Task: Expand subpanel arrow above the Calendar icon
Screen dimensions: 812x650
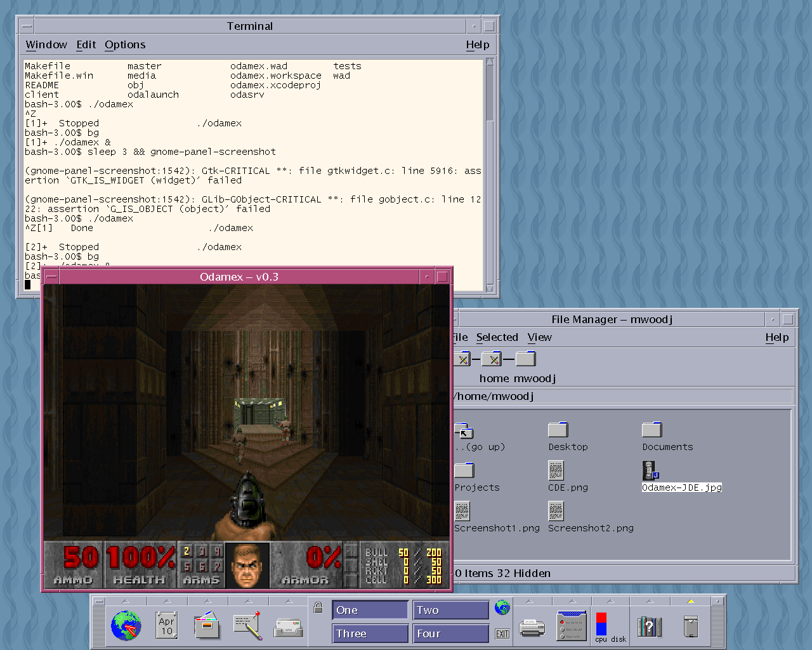Action: point(166,600)
